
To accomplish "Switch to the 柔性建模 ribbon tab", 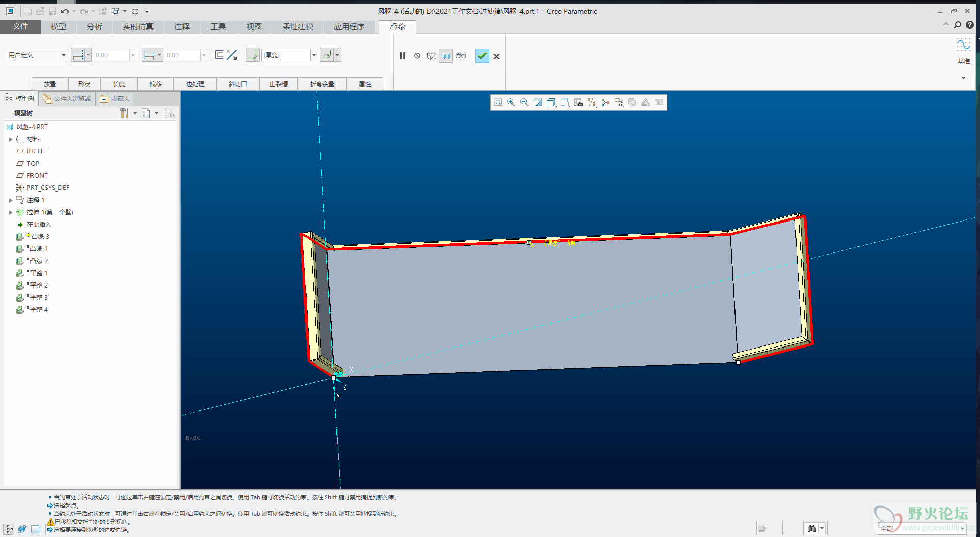I will [x=298, y=26].
